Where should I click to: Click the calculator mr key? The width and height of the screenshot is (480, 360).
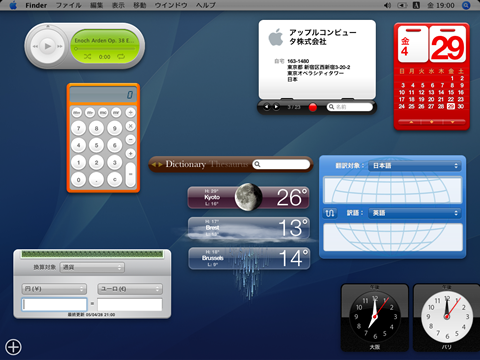pos(116,113)
